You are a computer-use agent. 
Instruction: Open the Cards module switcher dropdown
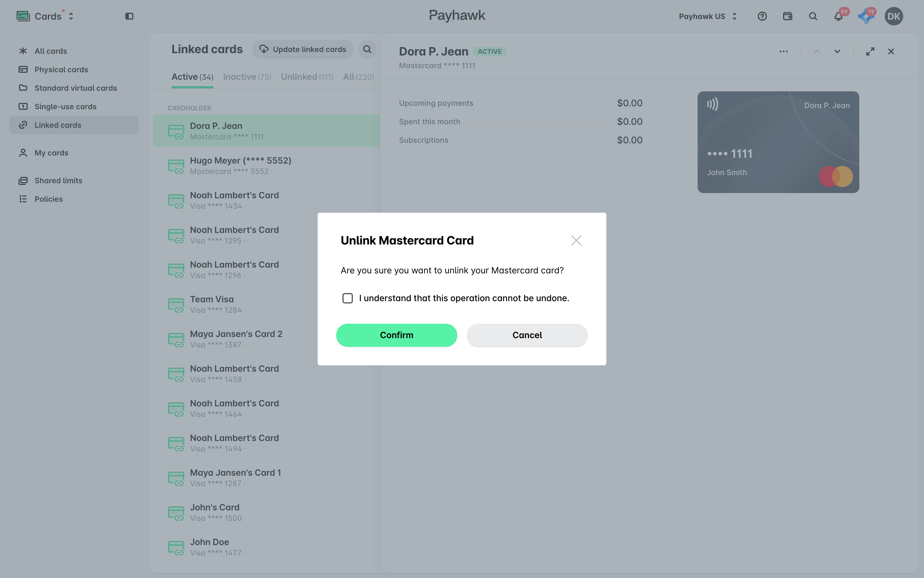click(x=45, y=16)
